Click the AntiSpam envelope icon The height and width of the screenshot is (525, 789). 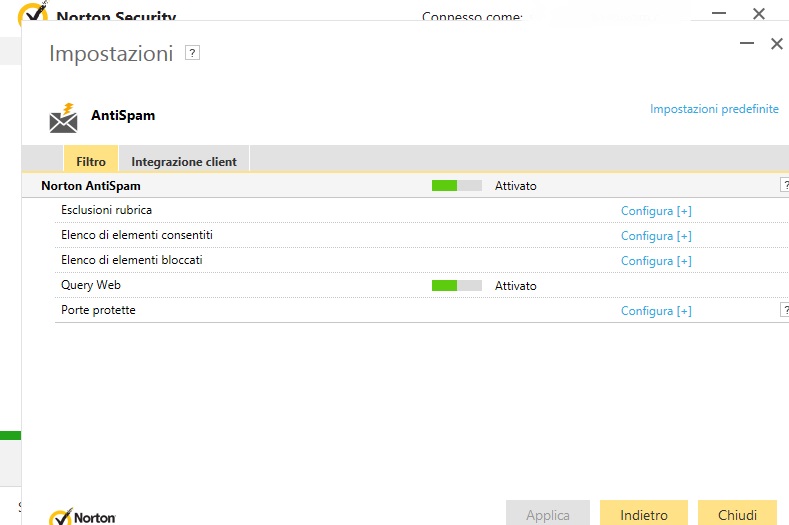(x=63, y=118)
